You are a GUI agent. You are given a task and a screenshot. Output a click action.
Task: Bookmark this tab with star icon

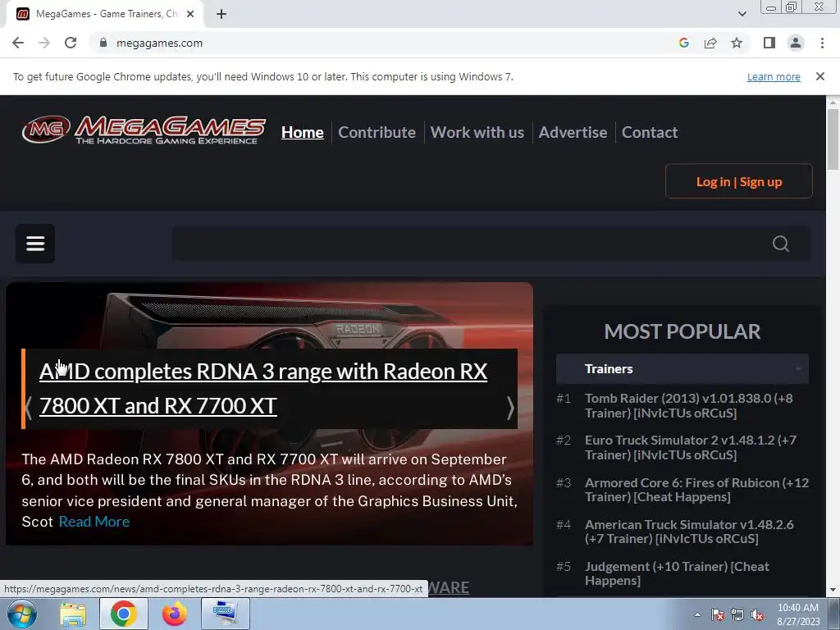[737, 43]
